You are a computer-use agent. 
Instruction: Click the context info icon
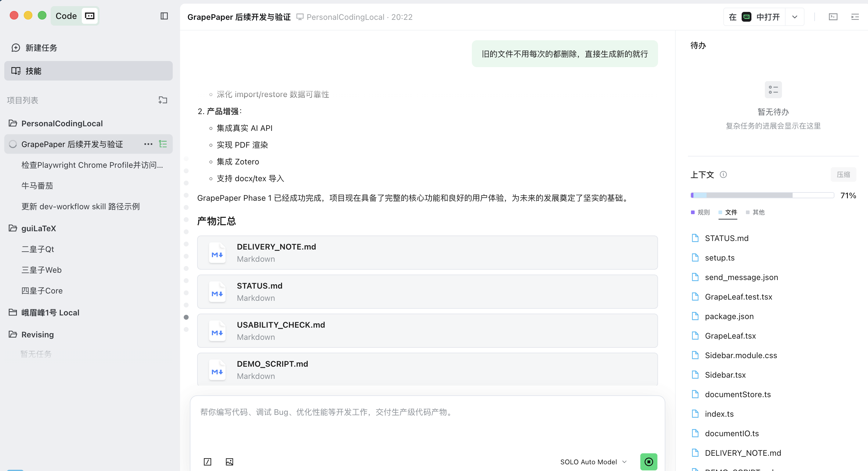[x=723, y=174]
